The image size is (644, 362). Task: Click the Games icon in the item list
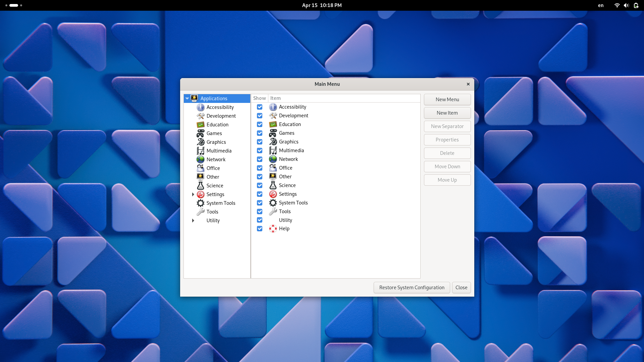[x=273, y=133]
